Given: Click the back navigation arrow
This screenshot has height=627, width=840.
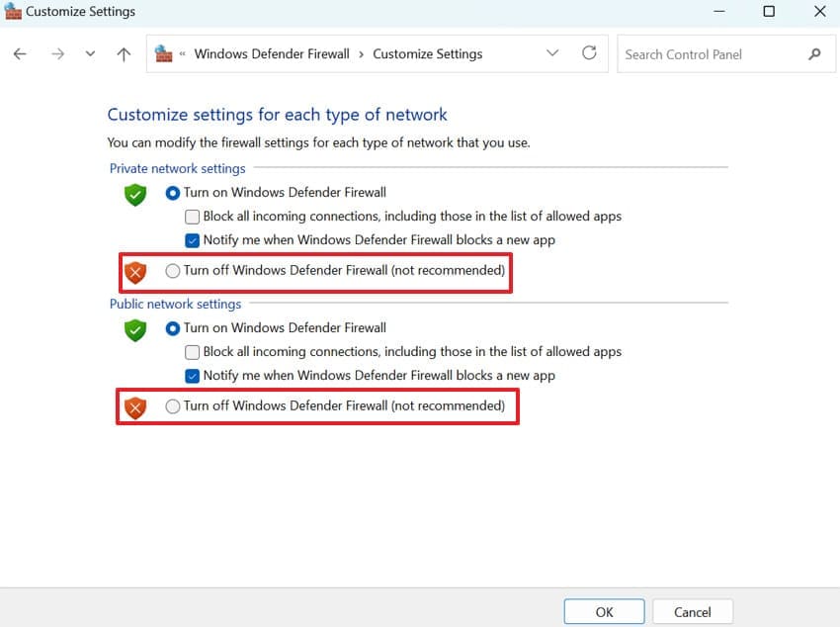Looking at the screenshot, I should click(x=20, y=54).
